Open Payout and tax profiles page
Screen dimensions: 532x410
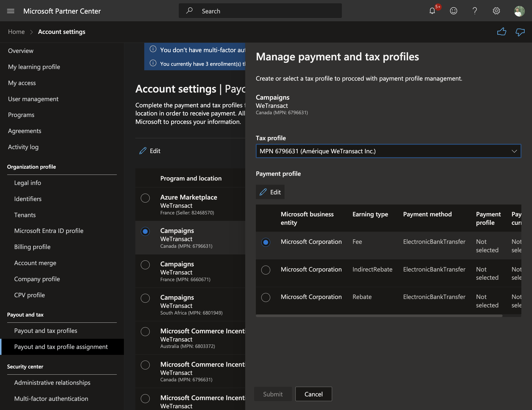coord(46,331)
